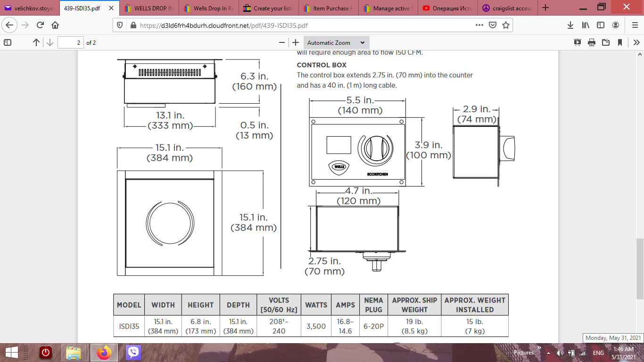Expand the Pictures toolbar chevron
The height and width of the screenshot is (362, 644).
tap(539, 348)
